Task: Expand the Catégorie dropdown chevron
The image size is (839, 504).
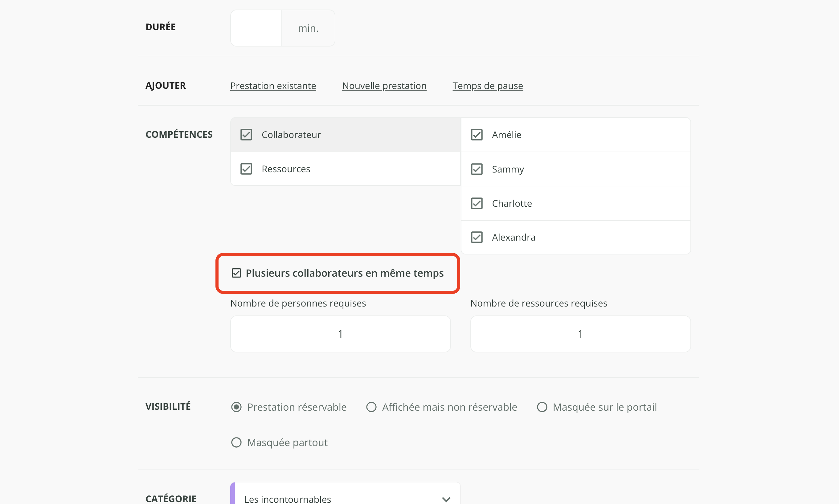Action: (x=446, y=499)
